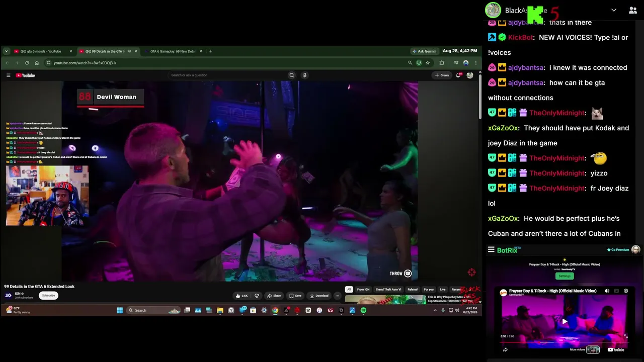This screenshot has width=644, height=362.
Task: Navigate back in Chrome
Action: 7,63
